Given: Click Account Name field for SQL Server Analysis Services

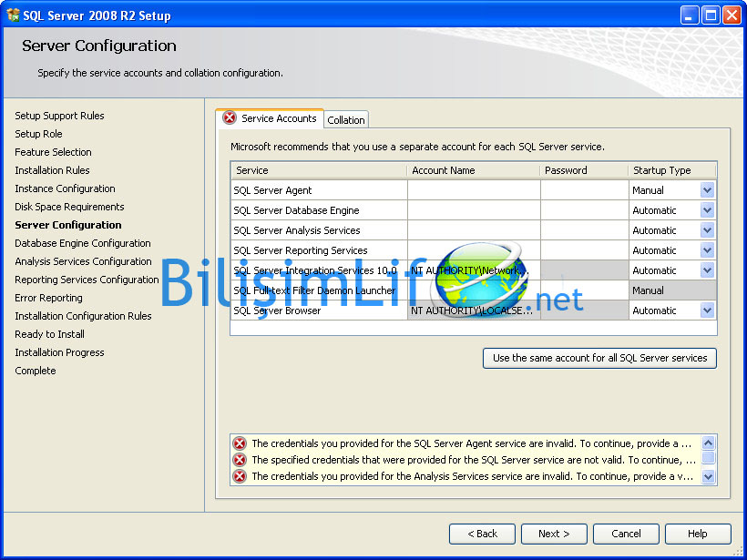Looking at the screenshot, I should [x=474, y=230].
